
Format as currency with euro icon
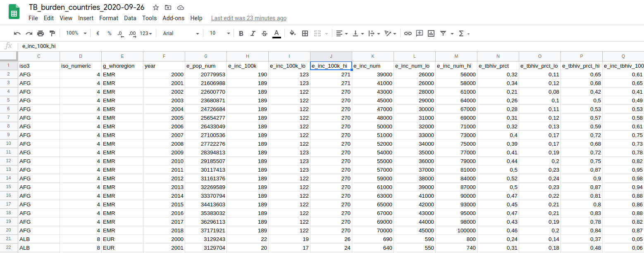(98, 33)
